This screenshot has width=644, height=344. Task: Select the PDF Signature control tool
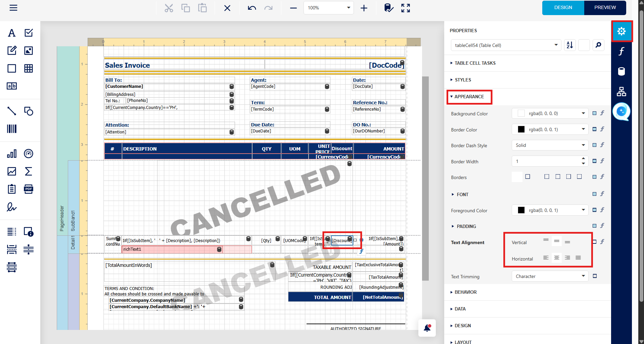12,207
